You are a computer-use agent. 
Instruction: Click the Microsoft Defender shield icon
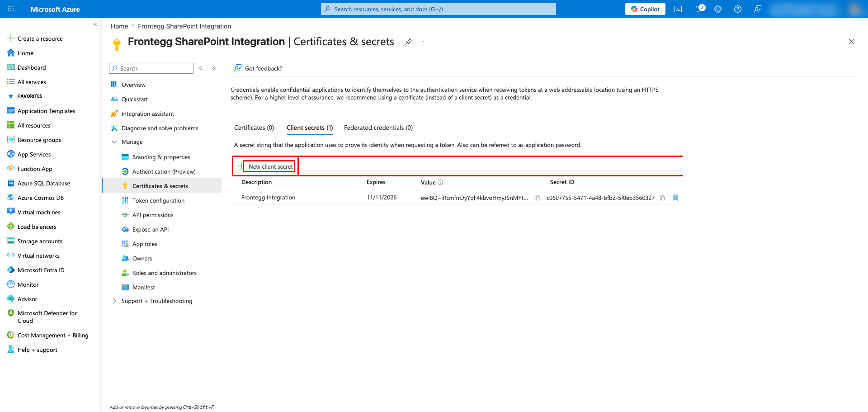point(11,313)
